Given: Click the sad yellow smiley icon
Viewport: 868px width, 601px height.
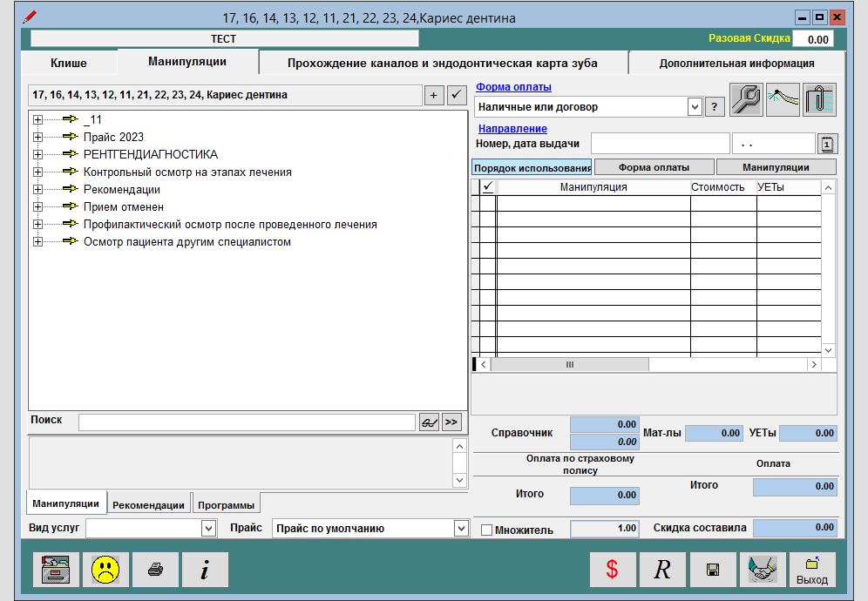Looking at the screenshot, I should [x=106, y=571].
